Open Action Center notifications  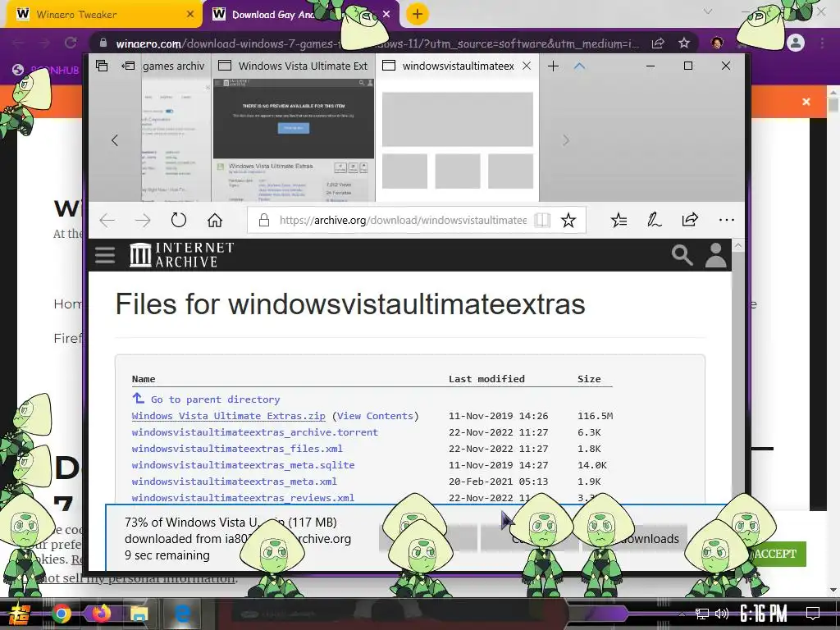coord(813,614)
